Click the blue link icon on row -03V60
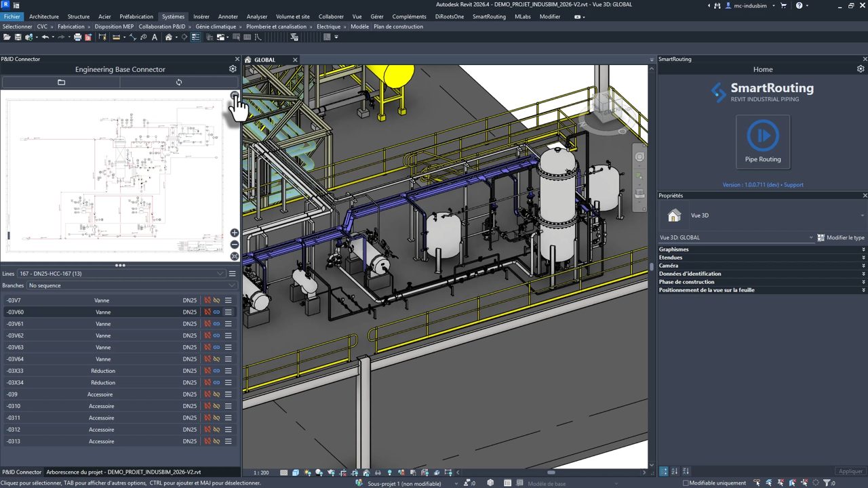This screenshot has height=488, width=868. click(217, 312)
